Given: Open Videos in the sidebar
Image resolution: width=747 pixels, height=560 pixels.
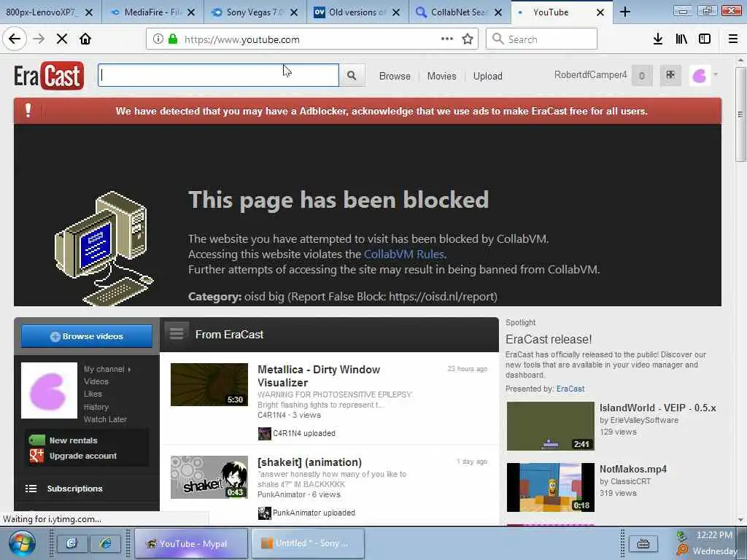Looking at the screenshot, I should pos(96,381).
